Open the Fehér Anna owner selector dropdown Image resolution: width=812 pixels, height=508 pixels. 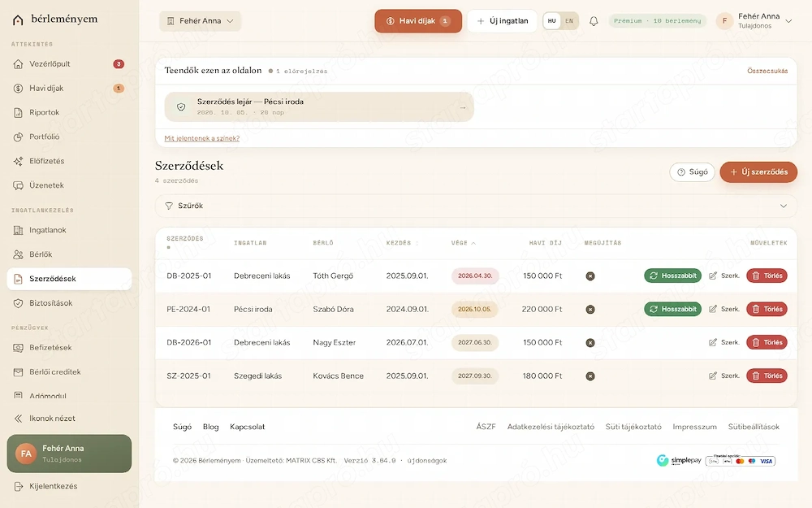[x=200, y=21]
